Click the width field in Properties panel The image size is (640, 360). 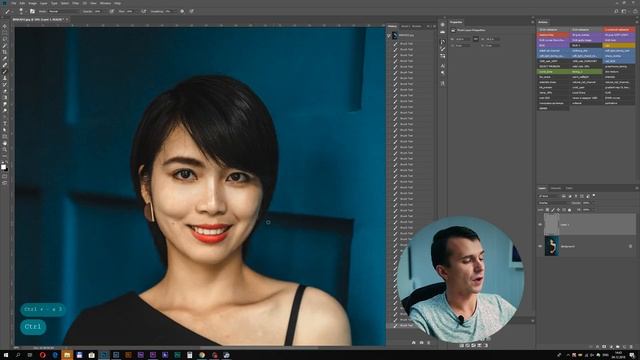(x=463, y=39)
